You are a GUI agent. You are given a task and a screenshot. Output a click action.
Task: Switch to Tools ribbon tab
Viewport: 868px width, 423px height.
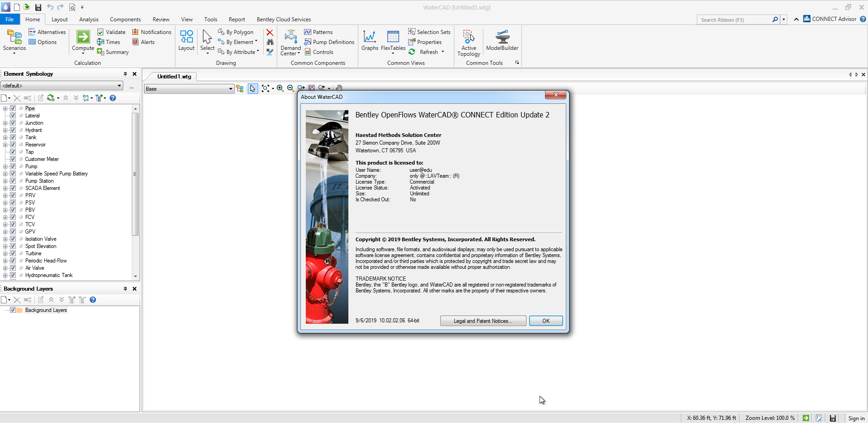click(x=211, y=19)
